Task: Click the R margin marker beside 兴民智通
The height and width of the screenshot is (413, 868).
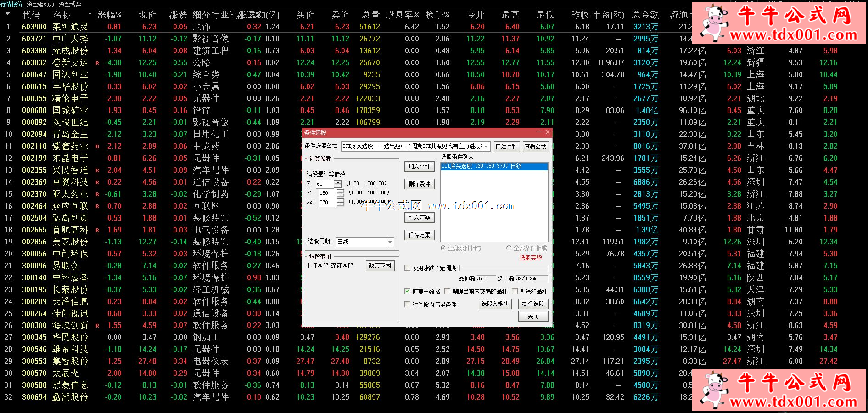Action: (x=97, y=170)
